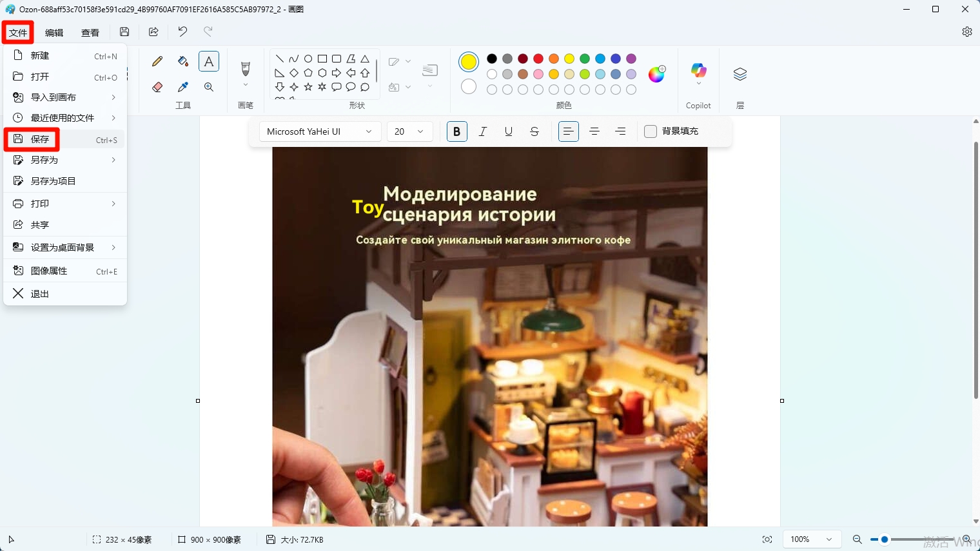Center-align the text

click(x=594, y=131)
